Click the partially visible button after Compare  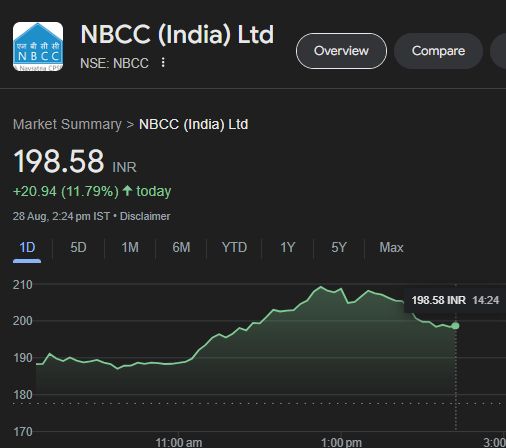[498, 51]
